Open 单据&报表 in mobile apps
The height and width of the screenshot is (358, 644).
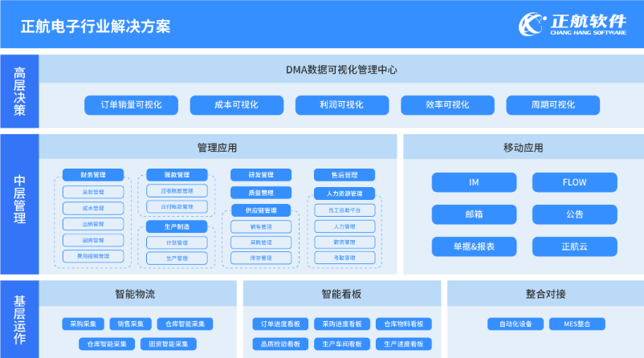474,246
